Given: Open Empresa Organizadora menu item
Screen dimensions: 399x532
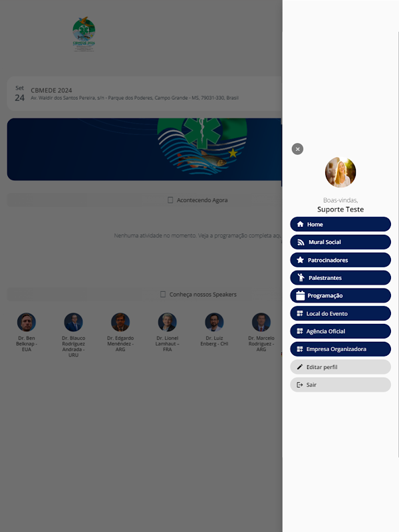Looking at the screenshot, I should 340,349.
